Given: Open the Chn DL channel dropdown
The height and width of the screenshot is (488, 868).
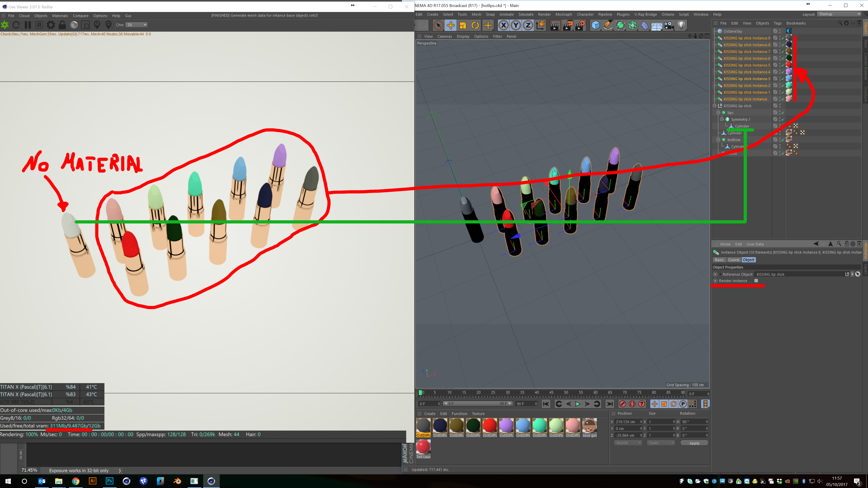Looking at the screenshot, I should [x=137, y=25].
